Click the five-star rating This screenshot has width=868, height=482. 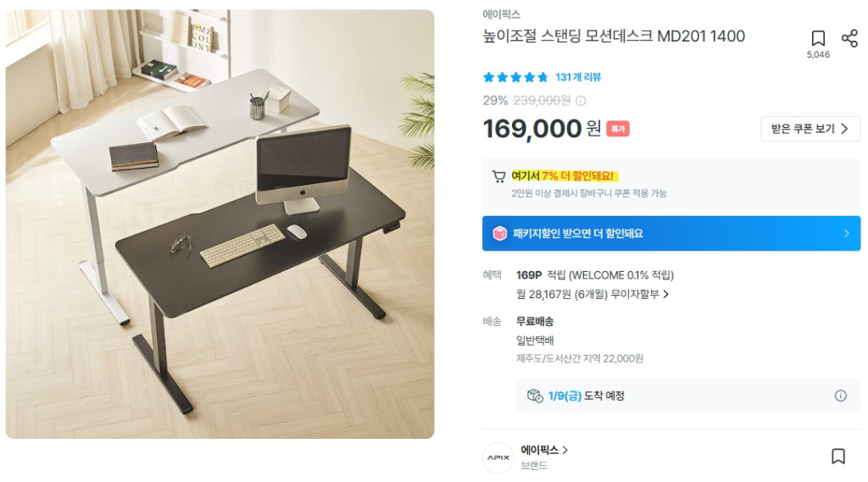tap(515, 77)
